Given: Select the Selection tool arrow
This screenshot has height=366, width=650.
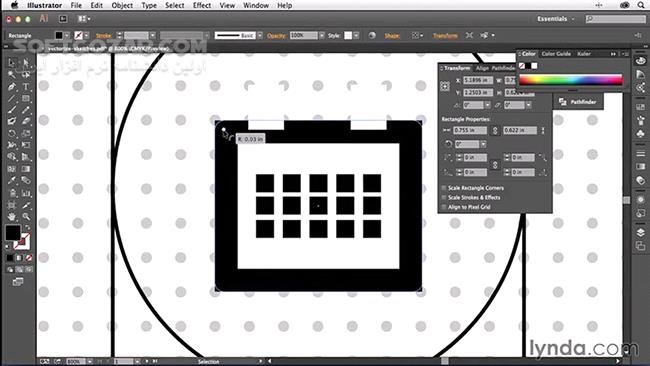Looking at the screenshot, I should pyautogui.click(x=12, y=63).
